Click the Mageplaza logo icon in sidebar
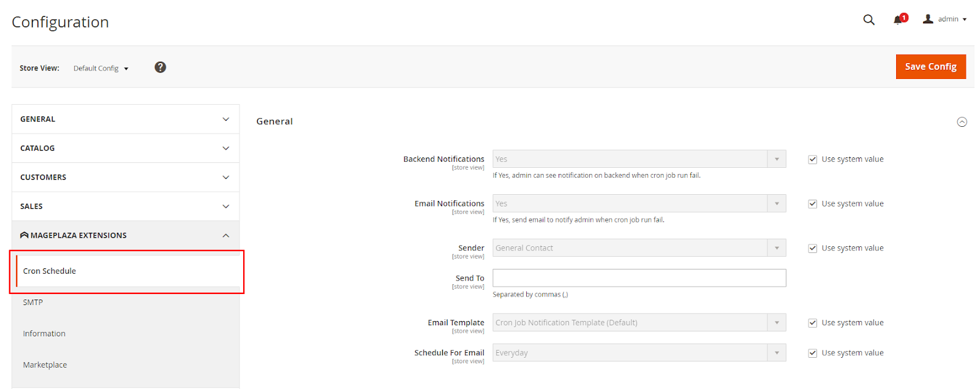Image resolution: width=980 pixels, height=389 pixels. coord(24,235)
